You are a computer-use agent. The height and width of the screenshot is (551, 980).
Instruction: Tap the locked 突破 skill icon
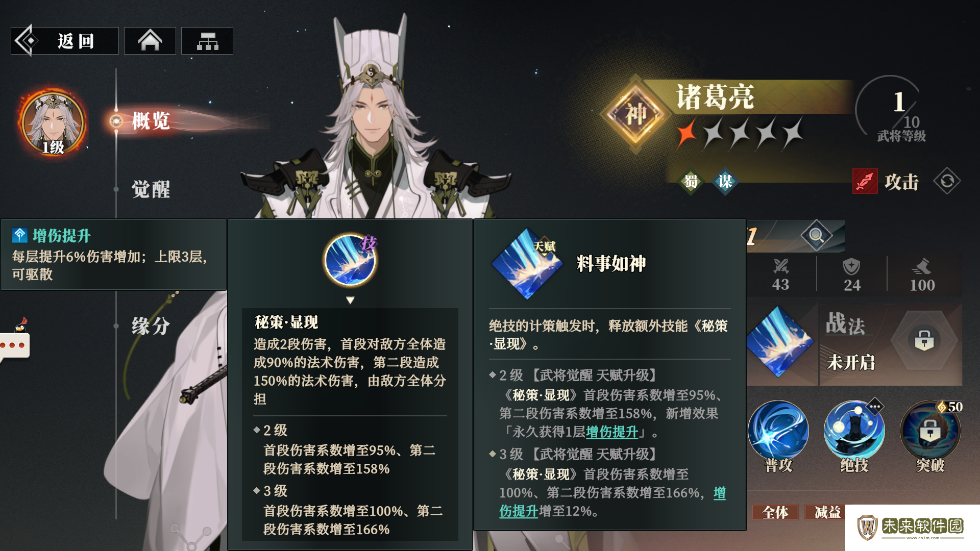coord(930,431)
